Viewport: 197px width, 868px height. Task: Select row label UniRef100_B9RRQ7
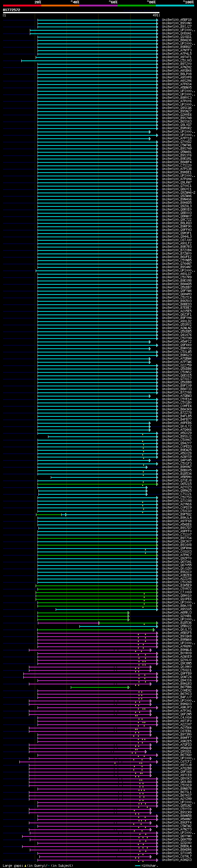pos(177,47)
